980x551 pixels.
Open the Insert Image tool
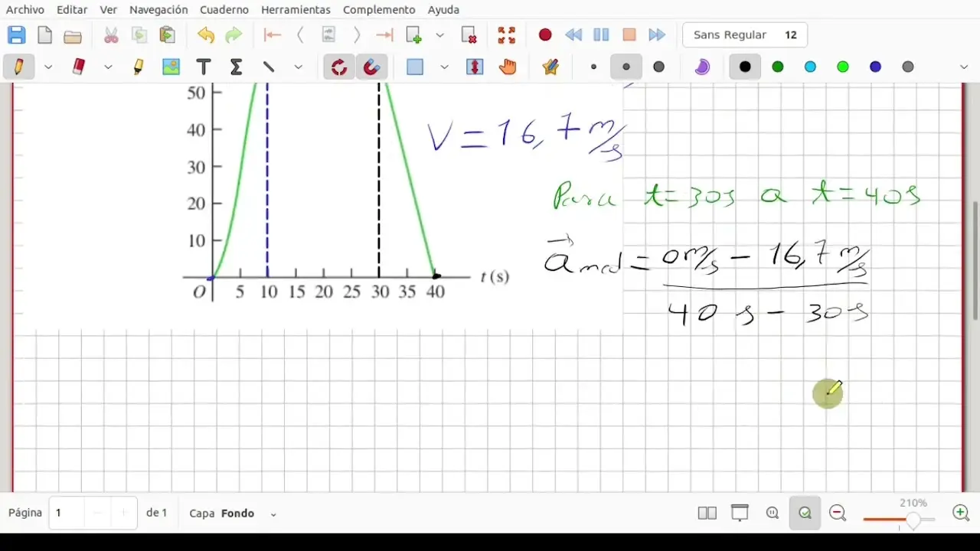[x=170, y=67]
